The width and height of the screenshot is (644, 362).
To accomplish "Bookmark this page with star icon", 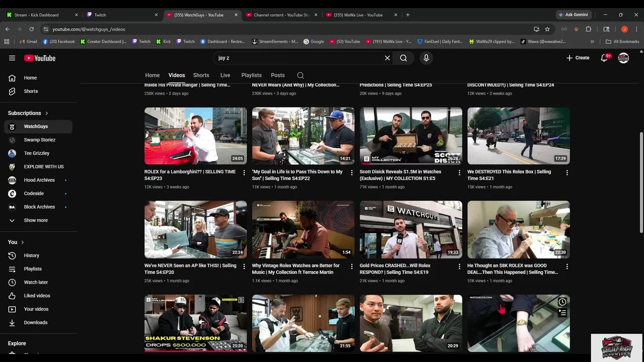I will pyautogui.click(x=547, y=29).
